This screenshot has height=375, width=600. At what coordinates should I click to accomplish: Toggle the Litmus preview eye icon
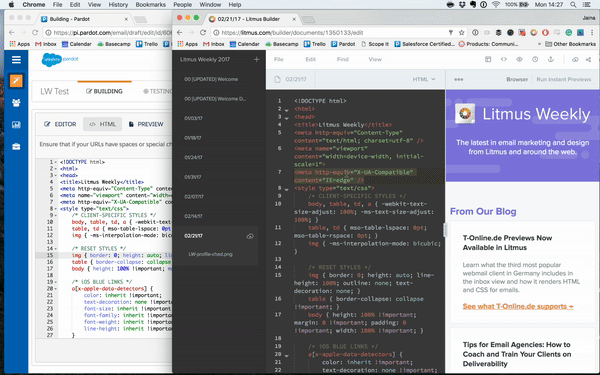click(x=519, y=59)
